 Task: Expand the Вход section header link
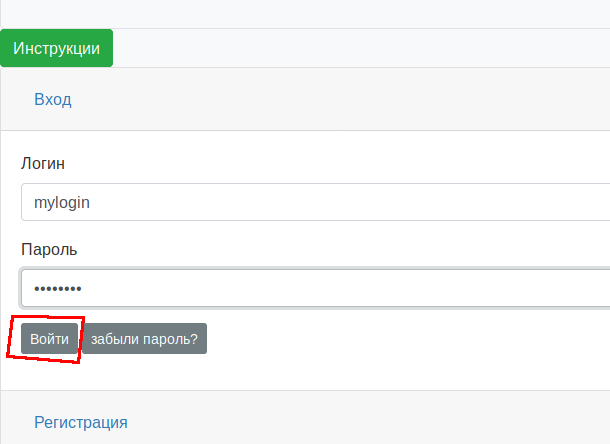[53, 100]
